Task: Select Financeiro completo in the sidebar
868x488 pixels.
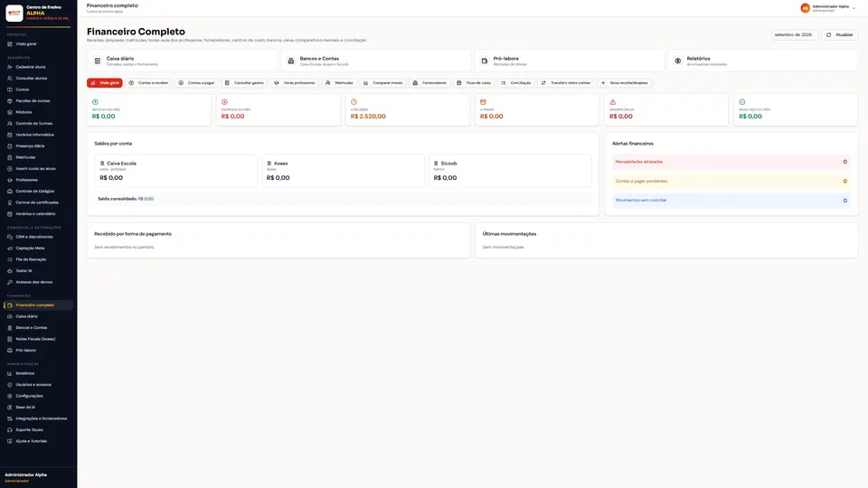Action: 38,305
